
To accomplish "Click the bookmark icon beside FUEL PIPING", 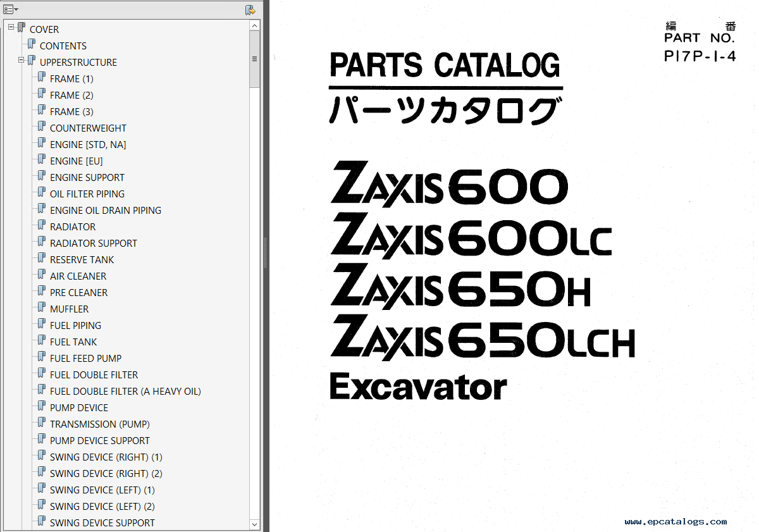I will coord(42,325).
